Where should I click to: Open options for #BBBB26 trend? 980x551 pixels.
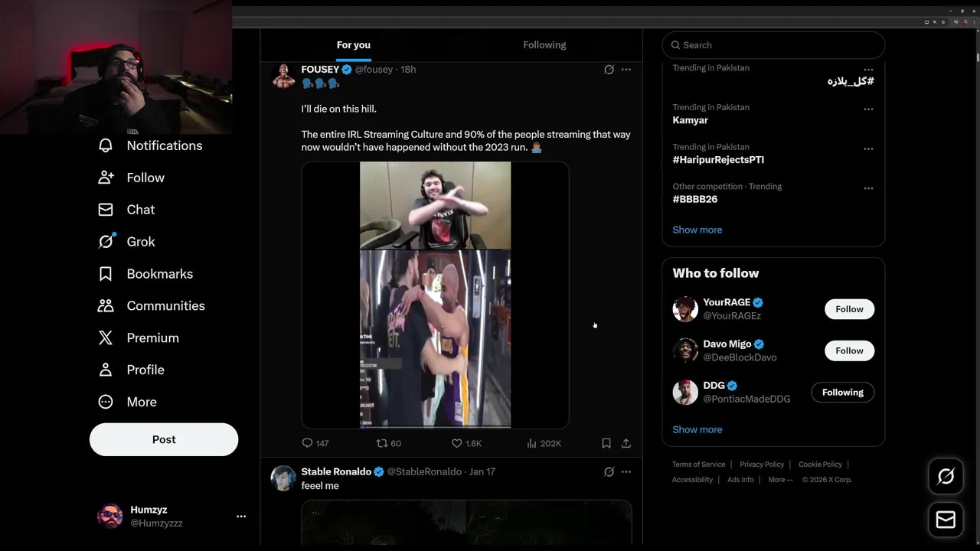868,188
